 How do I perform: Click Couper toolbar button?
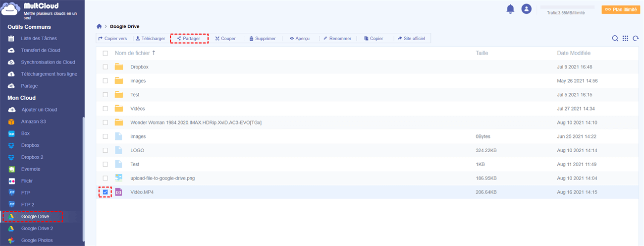tap(225, 38)
